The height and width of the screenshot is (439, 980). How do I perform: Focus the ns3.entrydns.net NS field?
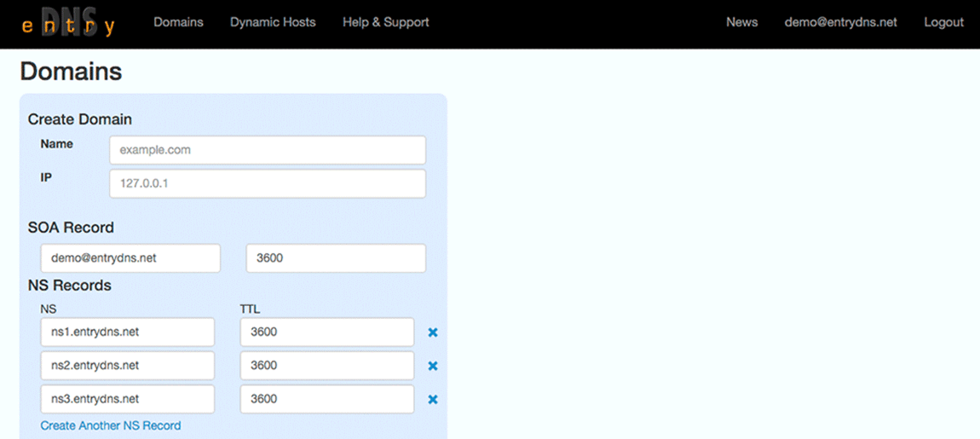(128, 399)
